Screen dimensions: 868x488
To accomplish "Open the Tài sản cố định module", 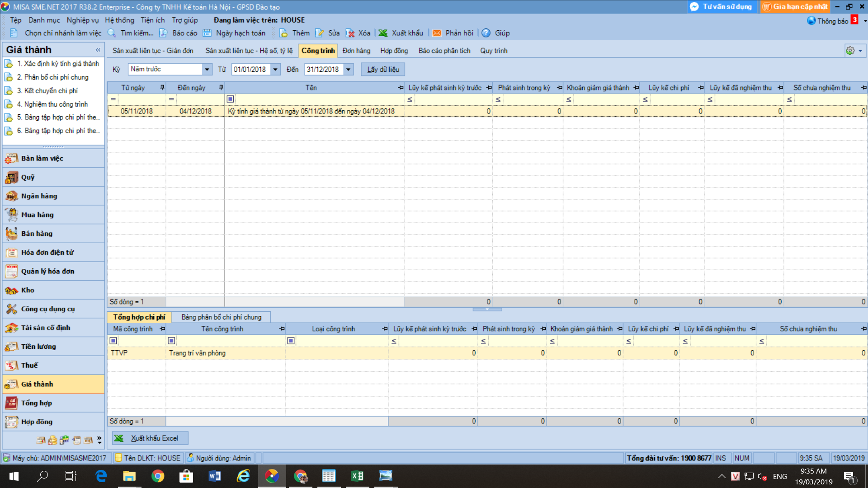I will click(x=45, y=328).
